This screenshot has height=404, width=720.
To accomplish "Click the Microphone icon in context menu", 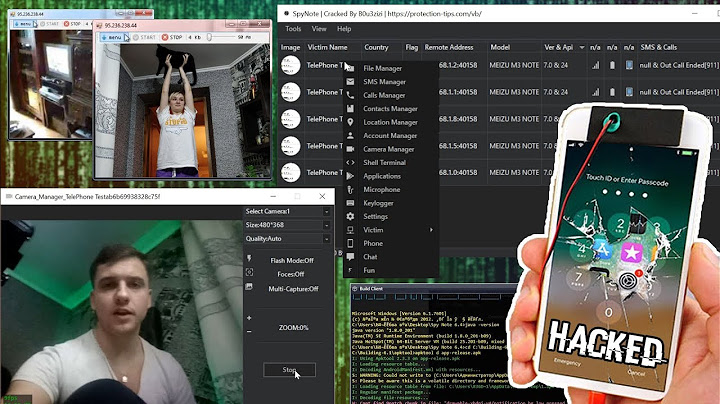I will tap(350, 190).
